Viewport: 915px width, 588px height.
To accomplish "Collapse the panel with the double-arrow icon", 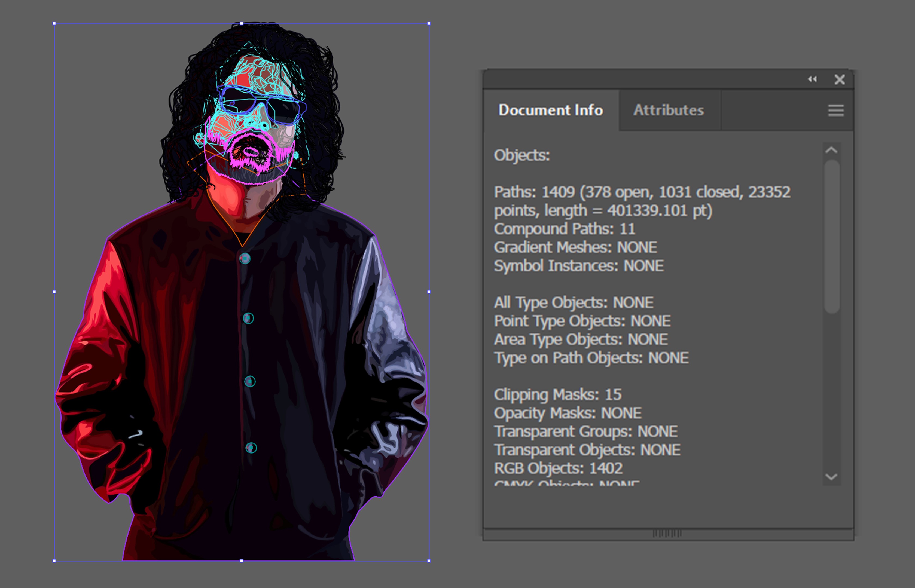I will pyautogui.click(x=812, y=79).
